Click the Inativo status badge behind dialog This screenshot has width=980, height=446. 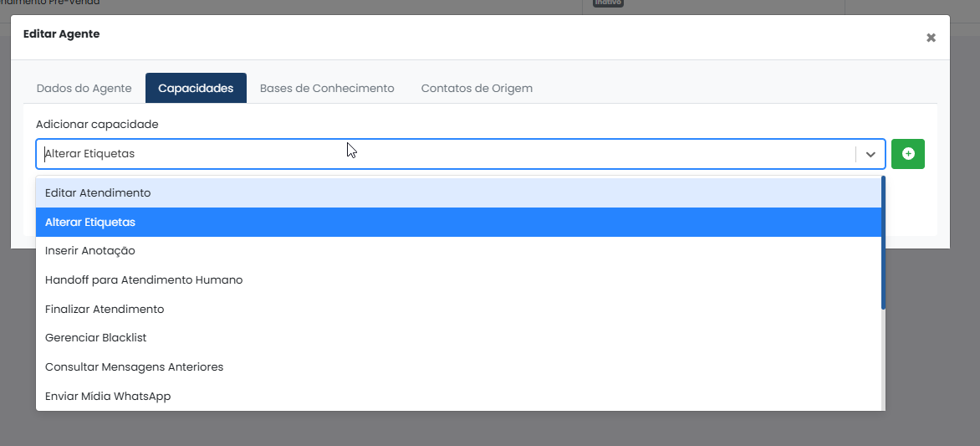(x=608, y=3)
